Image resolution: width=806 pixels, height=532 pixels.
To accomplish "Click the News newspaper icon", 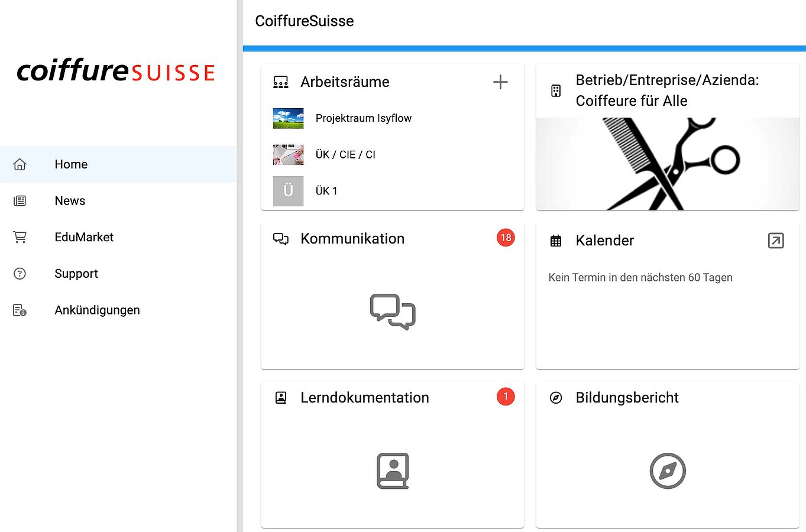I will (x=20, y=201).
